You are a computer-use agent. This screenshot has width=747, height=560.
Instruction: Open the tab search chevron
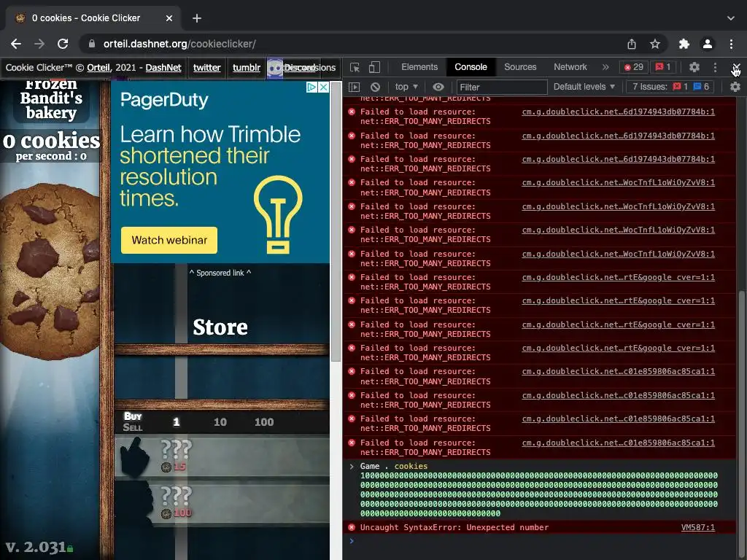coord(731,18)
